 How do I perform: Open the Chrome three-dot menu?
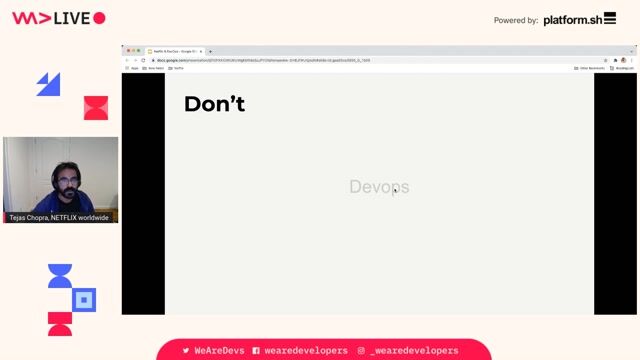tap(631, 60)
